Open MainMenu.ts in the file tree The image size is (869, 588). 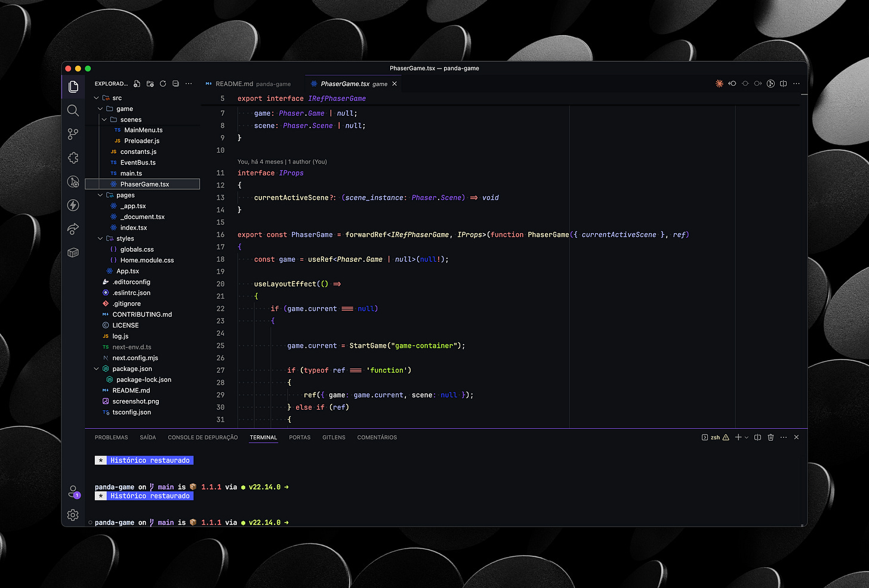click(x=143, y=130)
